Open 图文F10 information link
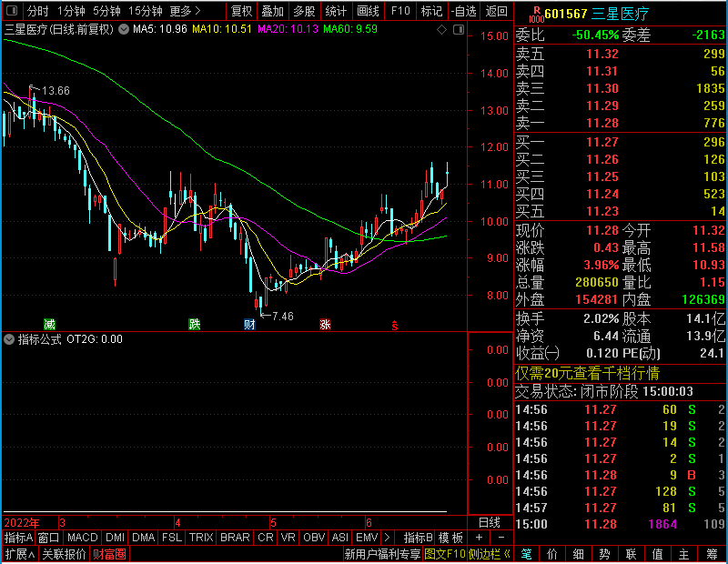728x564 pixels. [445, 554]
